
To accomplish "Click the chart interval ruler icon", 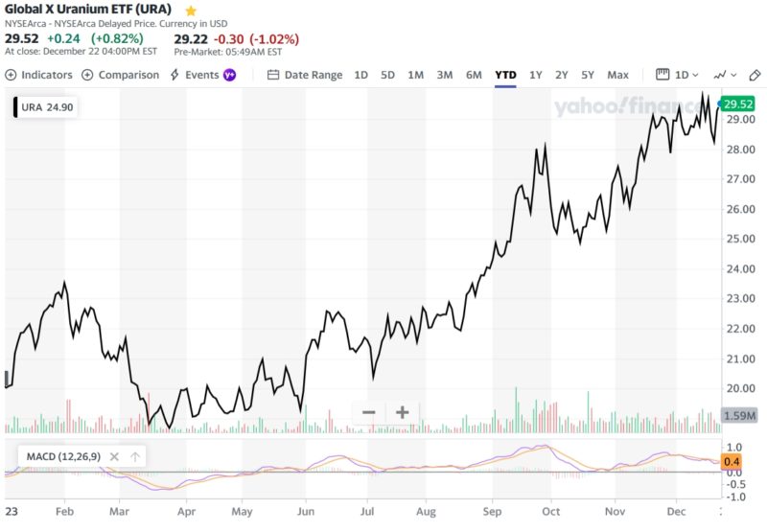I will pos(662,75).
